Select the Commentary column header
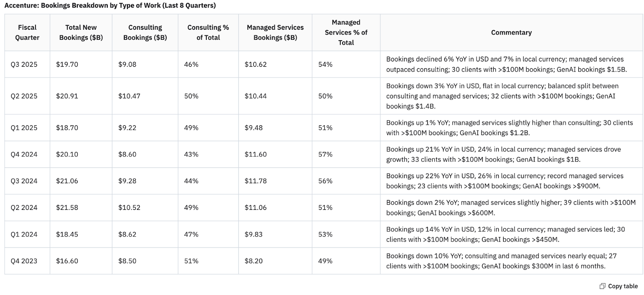Viewport: 644px width, 295px height. click(x=511, y=33)
